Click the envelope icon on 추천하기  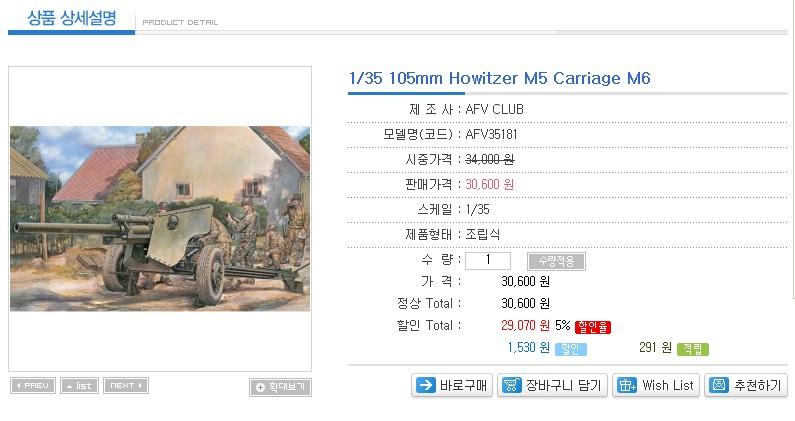tap(718, 385)
